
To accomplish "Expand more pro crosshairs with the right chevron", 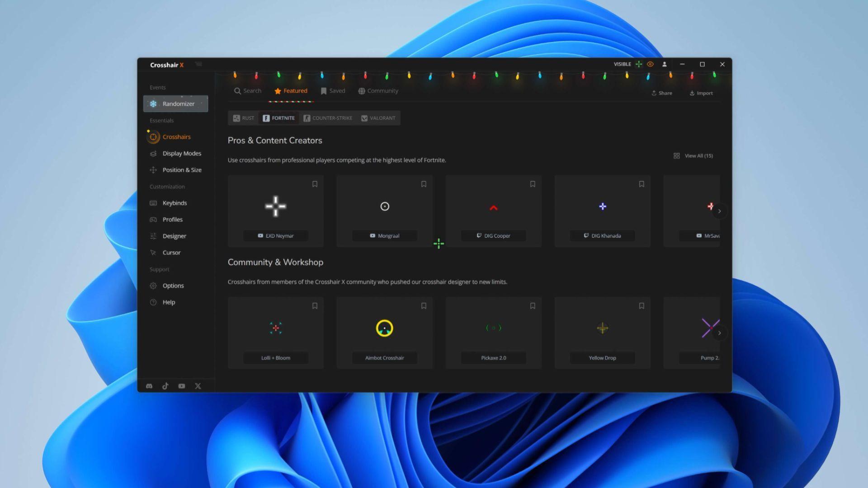I will tap(720, 211).
